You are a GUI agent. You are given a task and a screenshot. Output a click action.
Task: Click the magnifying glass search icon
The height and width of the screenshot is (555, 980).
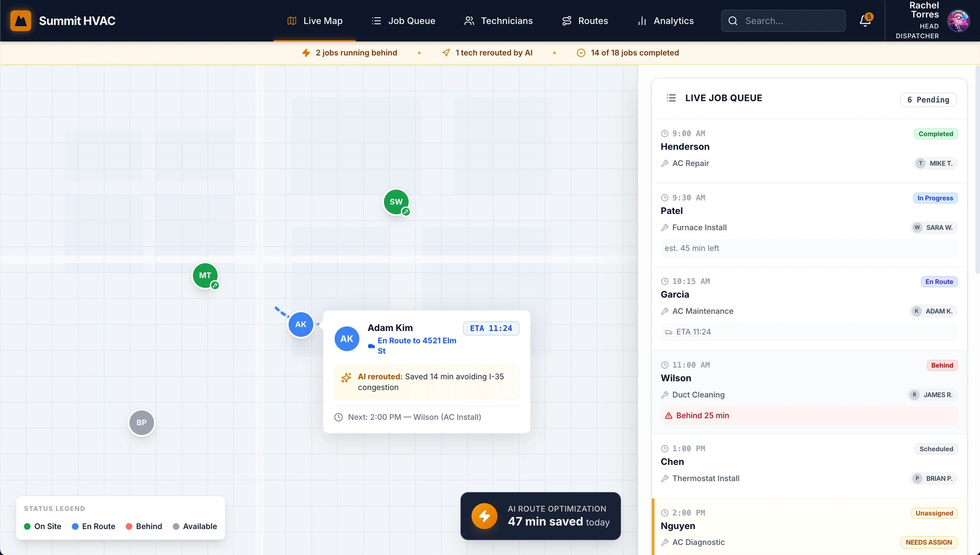click(732, 21)
